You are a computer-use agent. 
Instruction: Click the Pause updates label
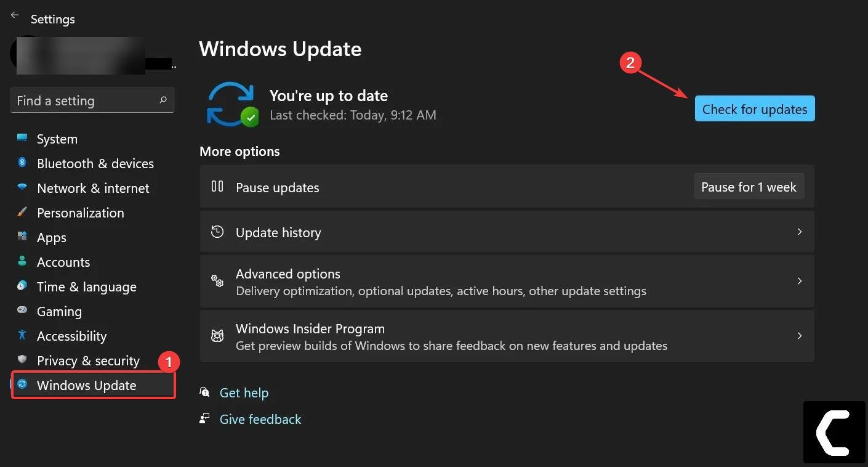pos(278,187)
